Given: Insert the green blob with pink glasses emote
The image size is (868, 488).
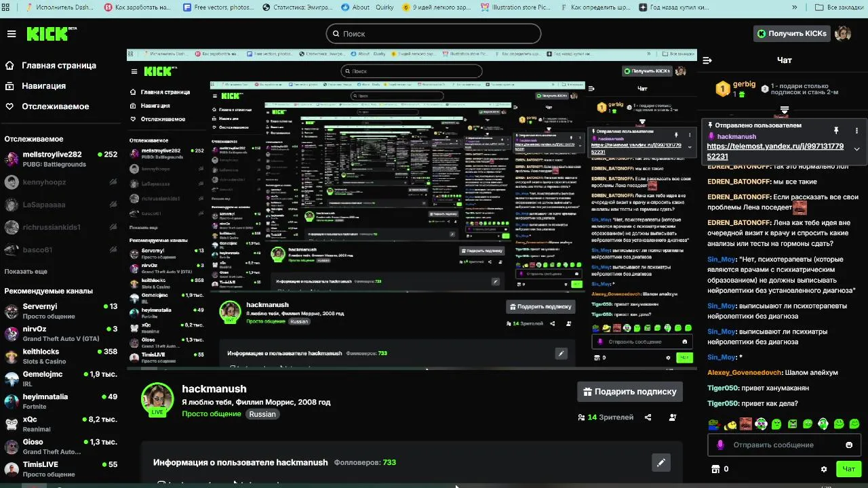Looking at the screenshot, I should click(x=762, y=424).
